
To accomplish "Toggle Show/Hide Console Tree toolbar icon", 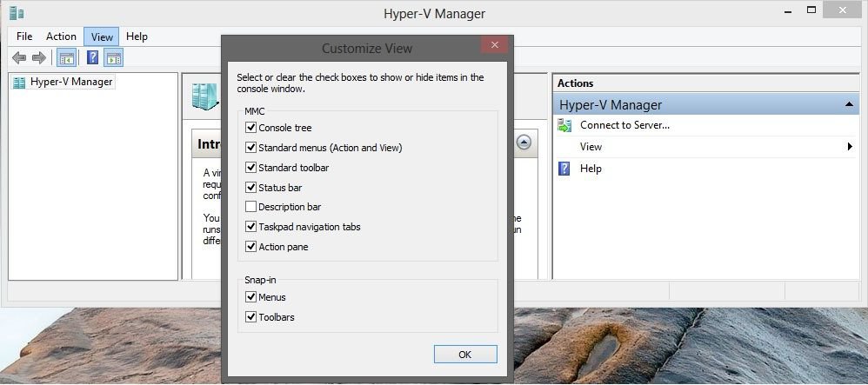I will click(66, 57).
